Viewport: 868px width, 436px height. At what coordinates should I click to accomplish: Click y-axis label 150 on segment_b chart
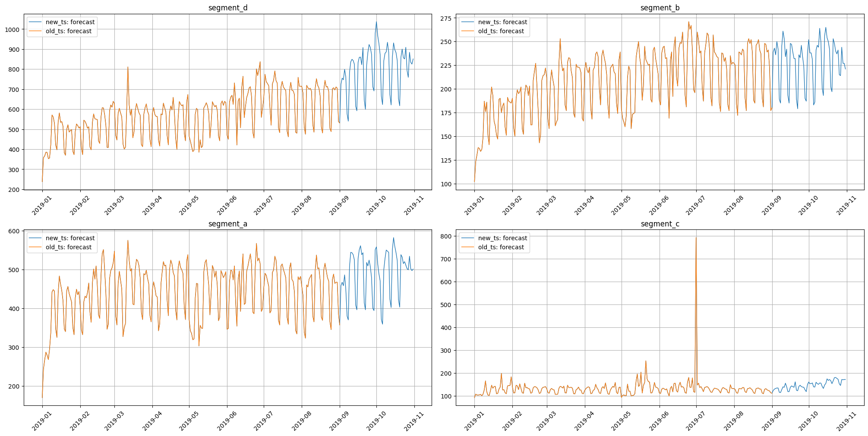447,137
